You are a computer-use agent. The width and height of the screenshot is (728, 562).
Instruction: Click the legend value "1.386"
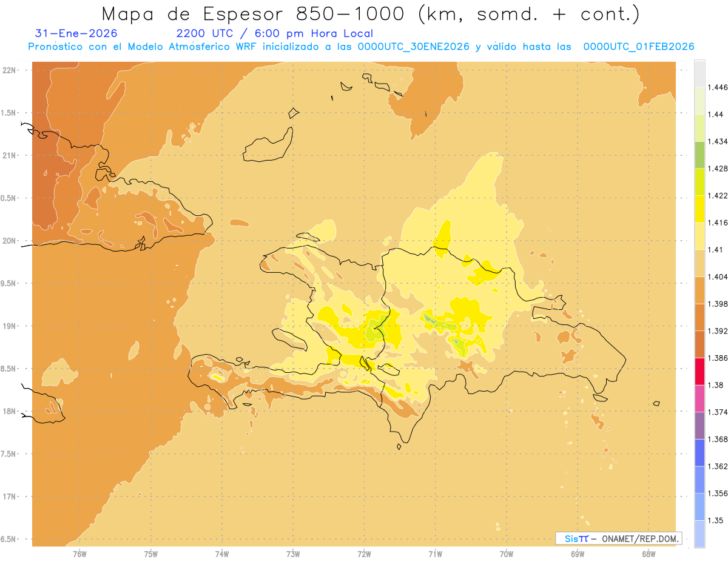718,358
